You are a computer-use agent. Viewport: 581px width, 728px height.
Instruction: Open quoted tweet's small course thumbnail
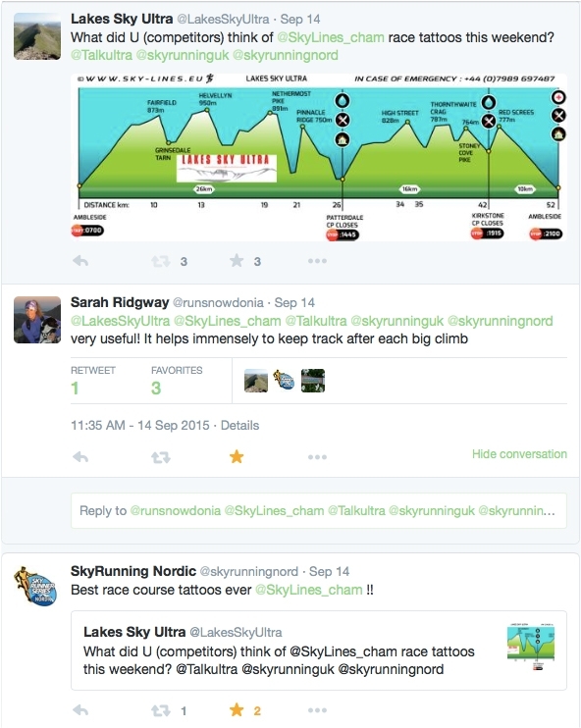tap(531, 646)
